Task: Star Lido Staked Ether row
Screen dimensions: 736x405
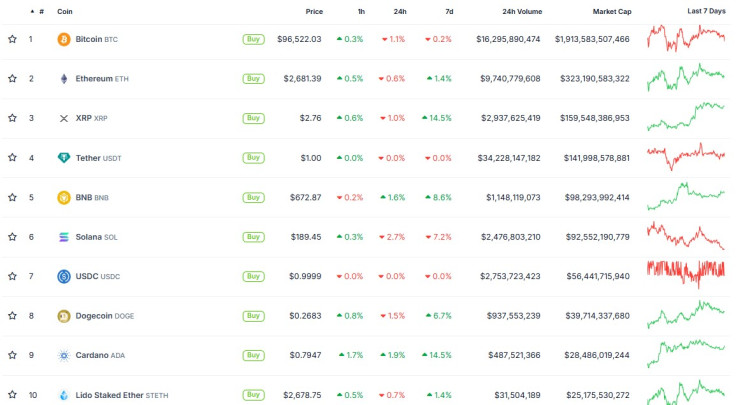Action: point(12,395)
